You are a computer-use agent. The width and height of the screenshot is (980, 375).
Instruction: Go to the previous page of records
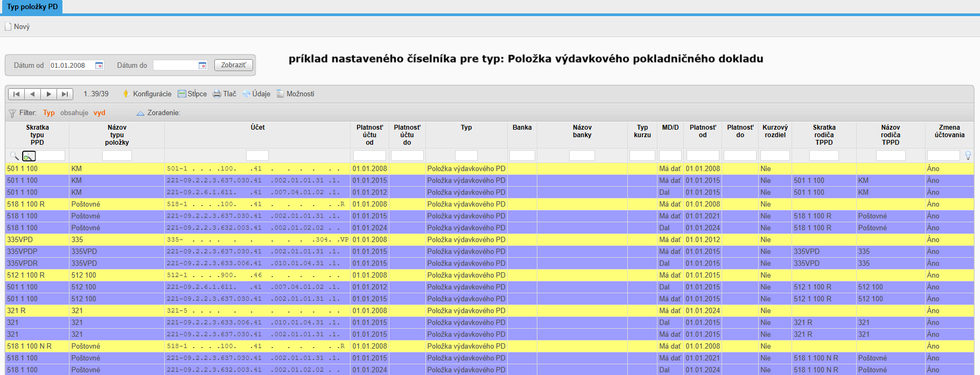click(32, 94)
